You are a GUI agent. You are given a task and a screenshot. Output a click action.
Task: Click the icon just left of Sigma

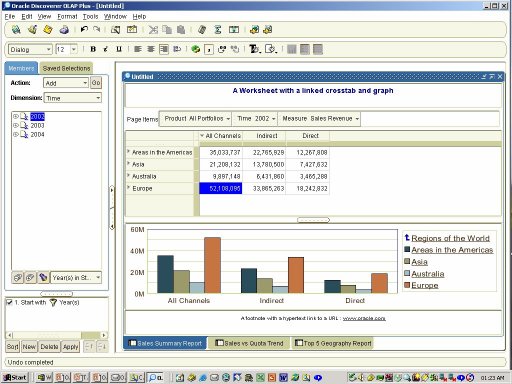(x=202, y=30)
